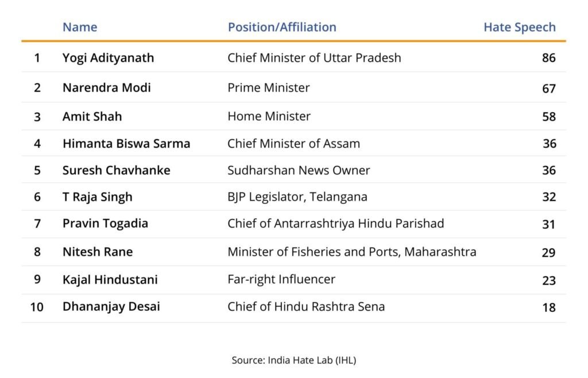Click the hate speech count 67
Viewport: 588px width, 378px height.
click(x=548, y=88)
